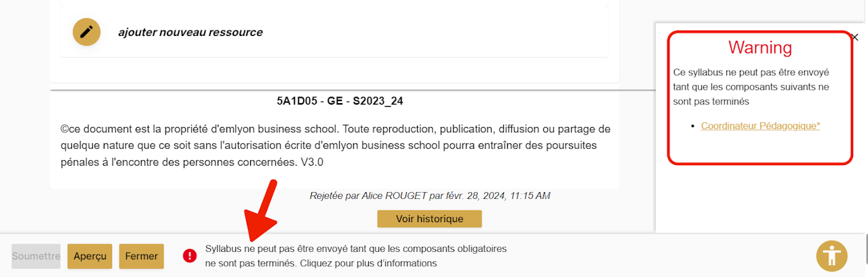Click the greyed-out Soumettre button
This screenshot has width=868, height=277.
[36, 256]
